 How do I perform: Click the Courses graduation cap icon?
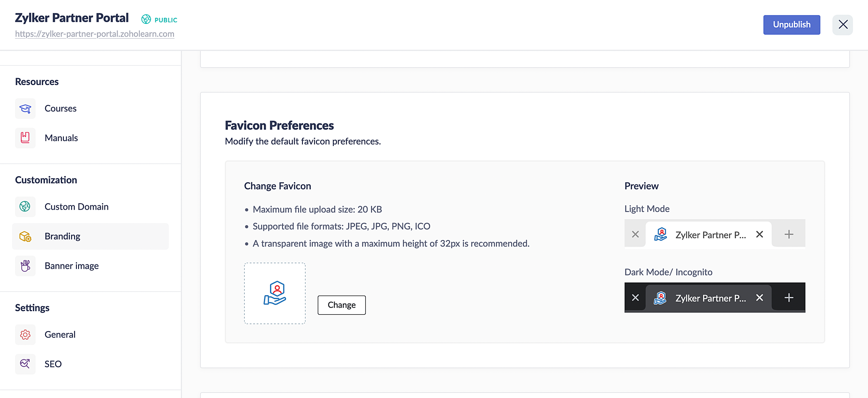pos(25,109)
